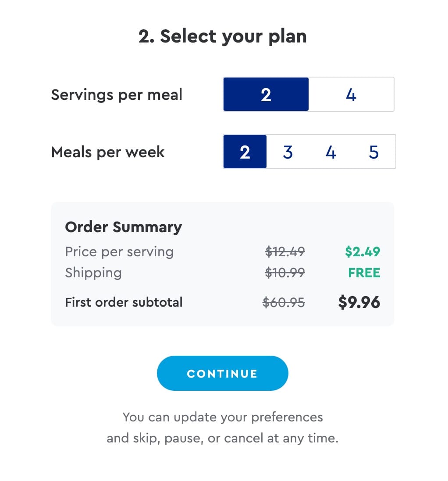The width and height of the screenshot is (448, 481).
Task: Choose 5 meals per week
Action: point(373,152)
